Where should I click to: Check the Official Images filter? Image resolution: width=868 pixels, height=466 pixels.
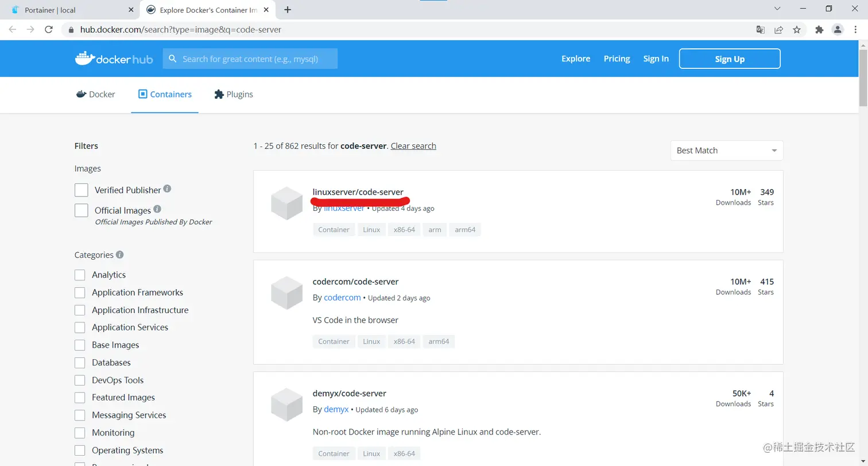82,210
